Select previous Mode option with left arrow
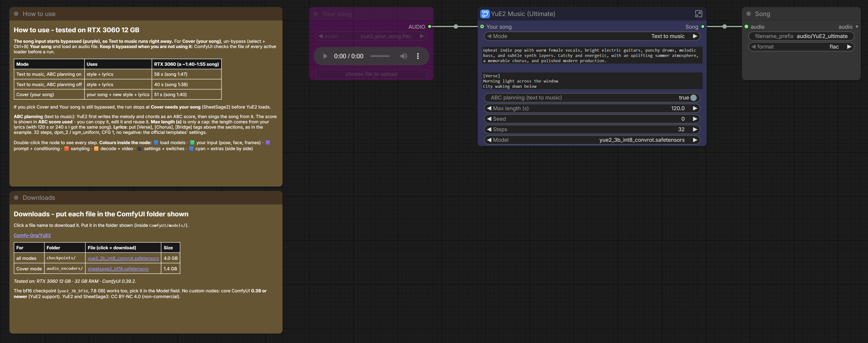Viewport: 868px width, 343px height. click(489, 36)
